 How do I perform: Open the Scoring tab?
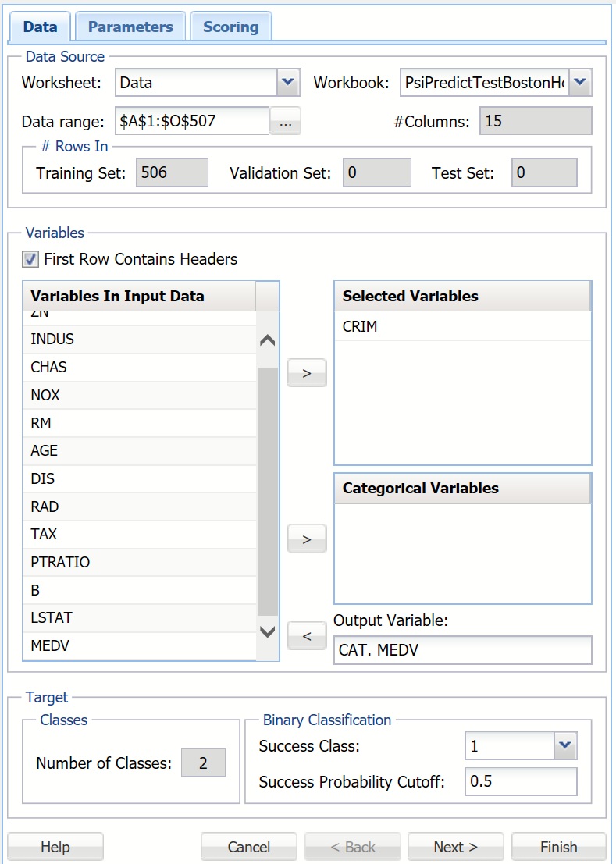coord(230,27)
